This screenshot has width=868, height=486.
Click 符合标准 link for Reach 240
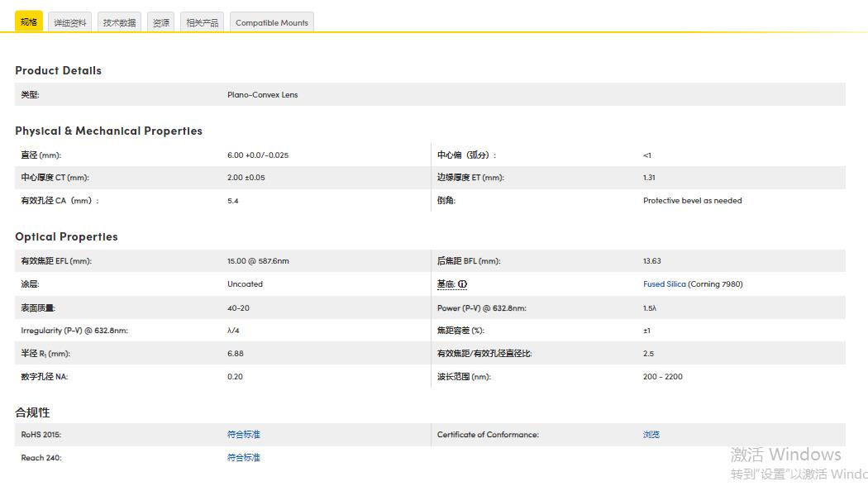pyautogui.click(x=244, y=458)
